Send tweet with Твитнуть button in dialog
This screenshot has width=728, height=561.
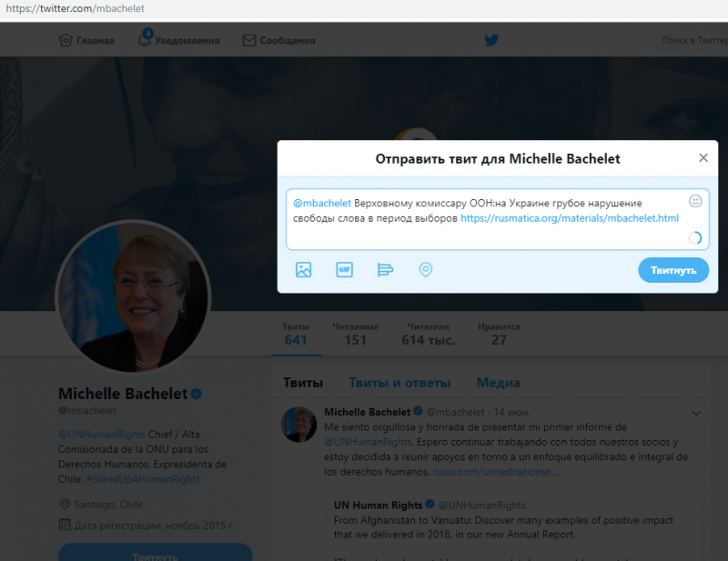(673, 270)
